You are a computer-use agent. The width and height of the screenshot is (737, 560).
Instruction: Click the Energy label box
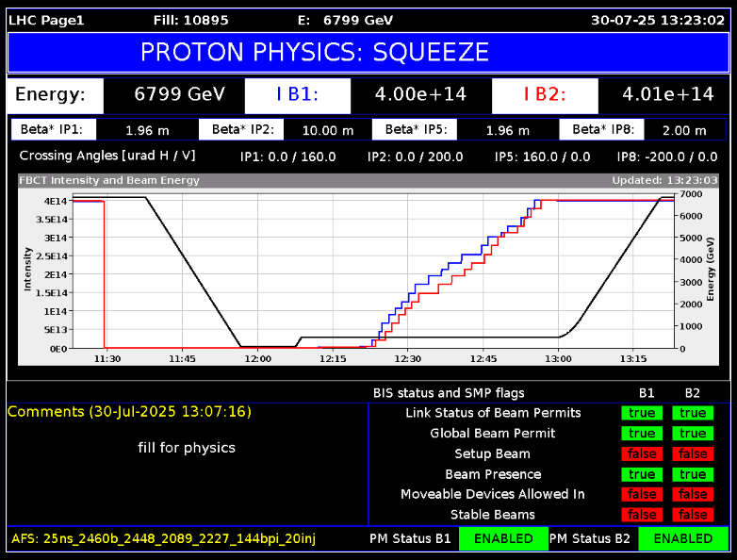(50, 94)
